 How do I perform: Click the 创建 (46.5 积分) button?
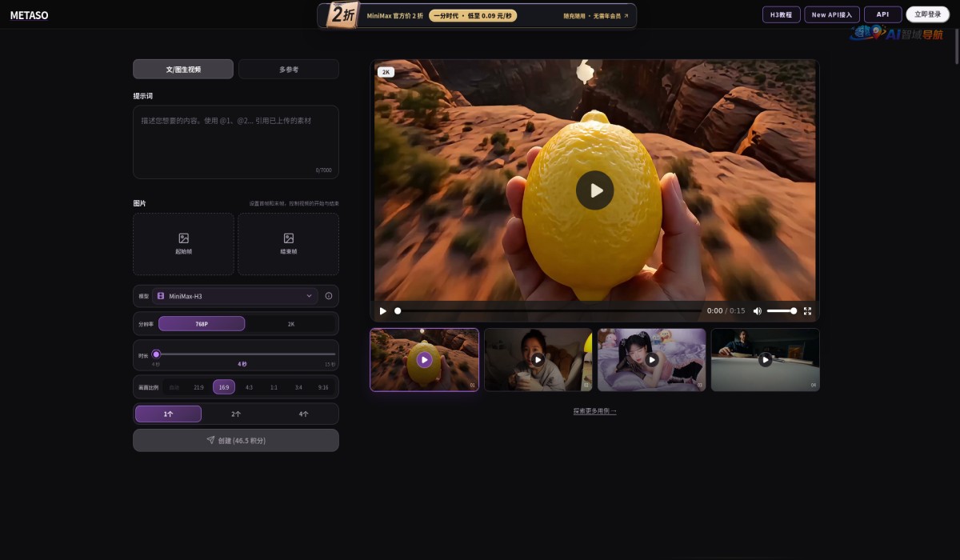point(236,440)
